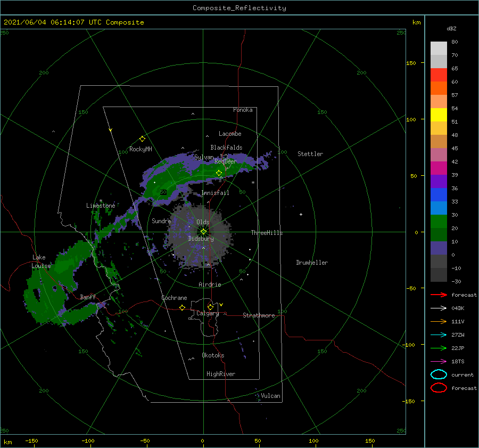This screenshot has height=448, width=479.
Task: Pick the light blue 33–30 dBZ swatch
Action: tap(439, 208)
